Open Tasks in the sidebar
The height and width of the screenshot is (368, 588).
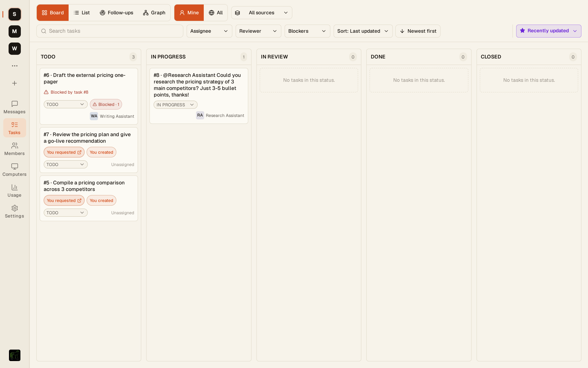click(x=14, y=128)
